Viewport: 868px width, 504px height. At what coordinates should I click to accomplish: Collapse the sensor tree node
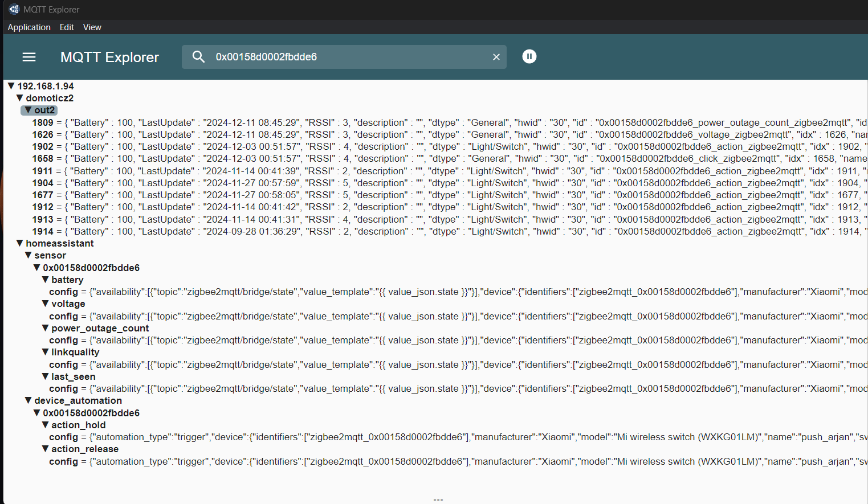[x=28, y=255]
